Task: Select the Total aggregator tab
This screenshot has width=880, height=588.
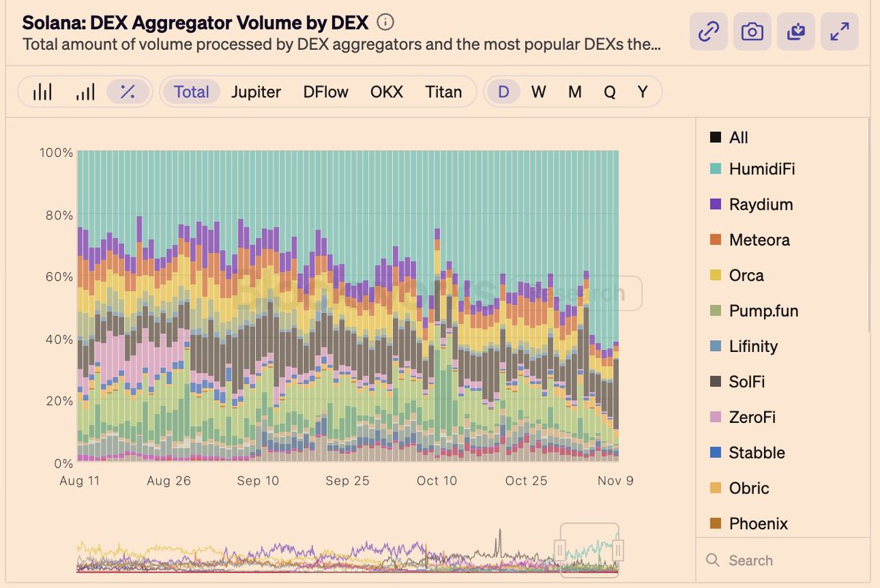Action: pos(191,92)
